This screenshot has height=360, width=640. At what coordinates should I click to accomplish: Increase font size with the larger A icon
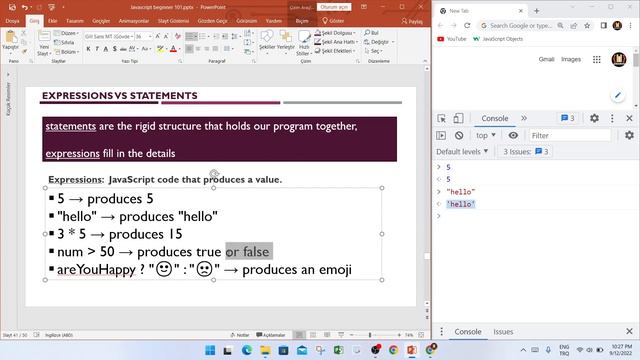click(158, 36)
